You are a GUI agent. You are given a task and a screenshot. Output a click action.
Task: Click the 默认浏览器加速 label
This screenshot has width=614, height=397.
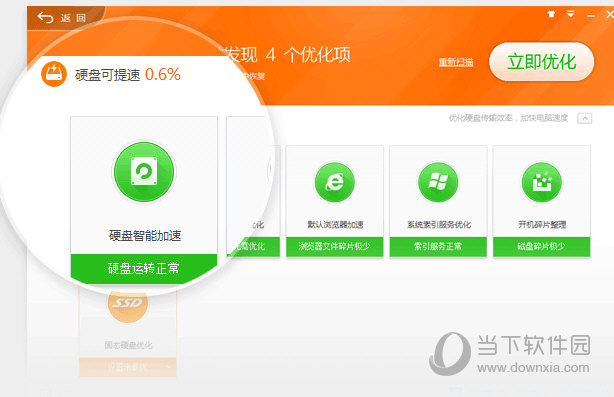coord(335,225)
